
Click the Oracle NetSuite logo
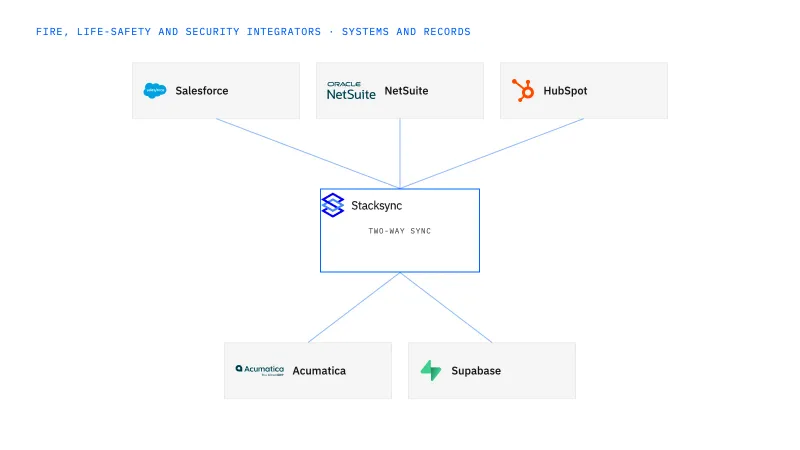(x=351, y=91)
